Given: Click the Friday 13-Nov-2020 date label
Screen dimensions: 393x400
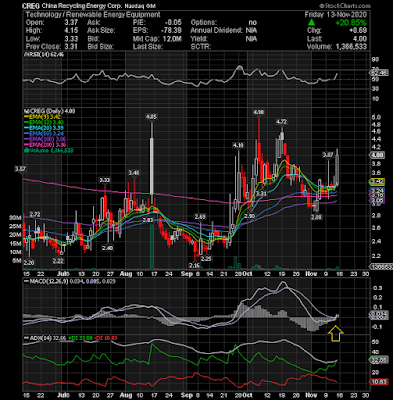Looking at the screenshot, I should coord(335,14).
